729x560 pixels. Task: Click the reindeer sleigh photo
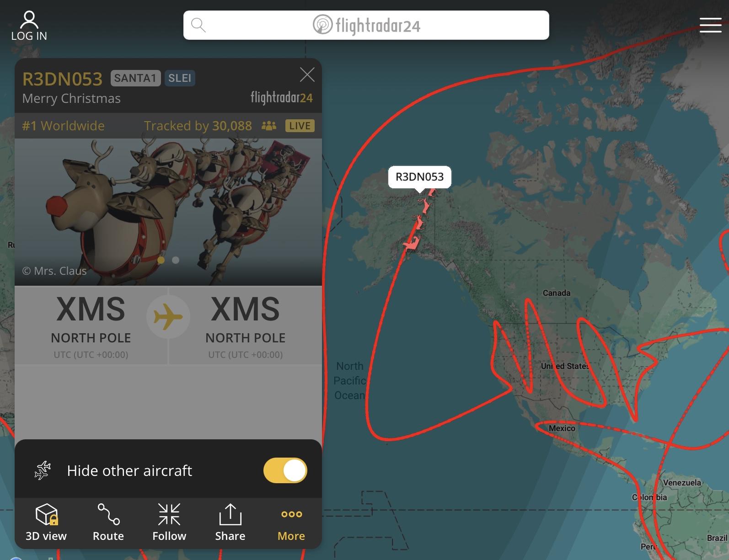pos(168,212)
